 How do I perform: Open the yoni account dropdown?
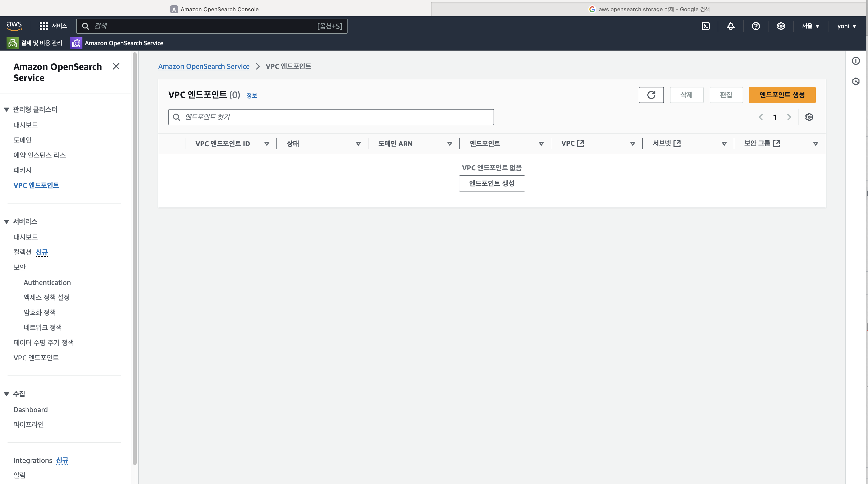(847, 26)
